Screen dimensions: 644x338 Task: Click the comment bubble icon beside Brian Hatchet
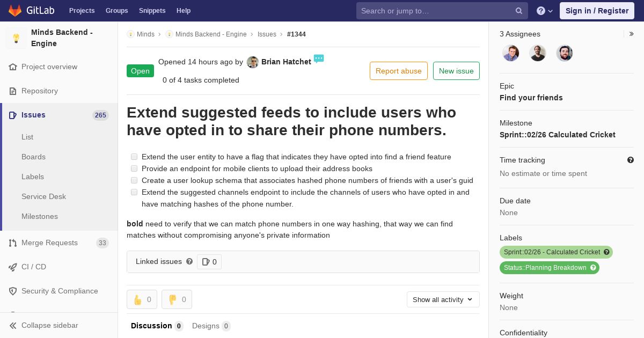point(319,58)
